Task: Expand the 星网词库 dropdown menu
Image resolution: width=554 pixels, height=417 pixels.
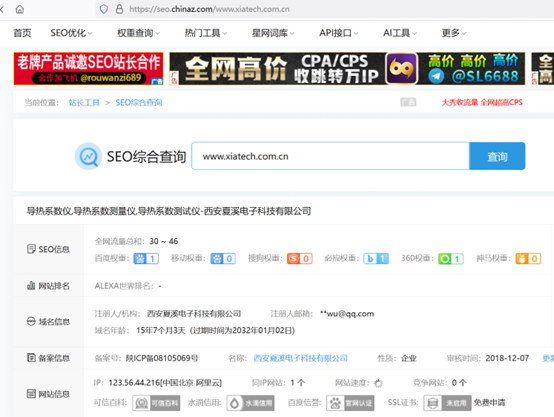Action: [273, 33]
